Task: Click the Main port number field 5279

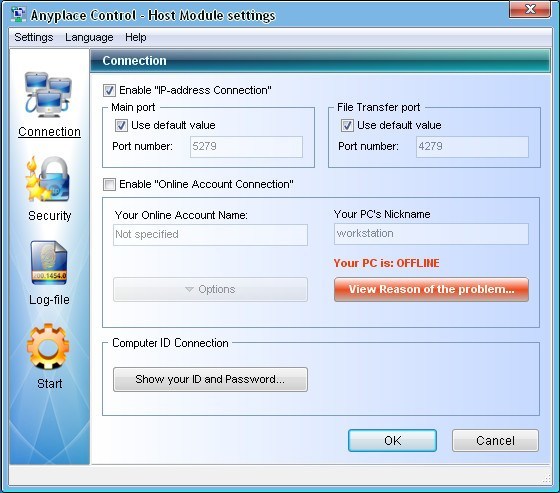Action: click(x=246, y=146)
